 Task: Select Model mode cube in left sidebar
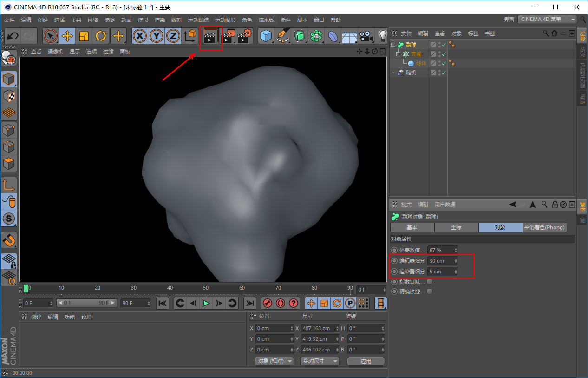point(9,80)
